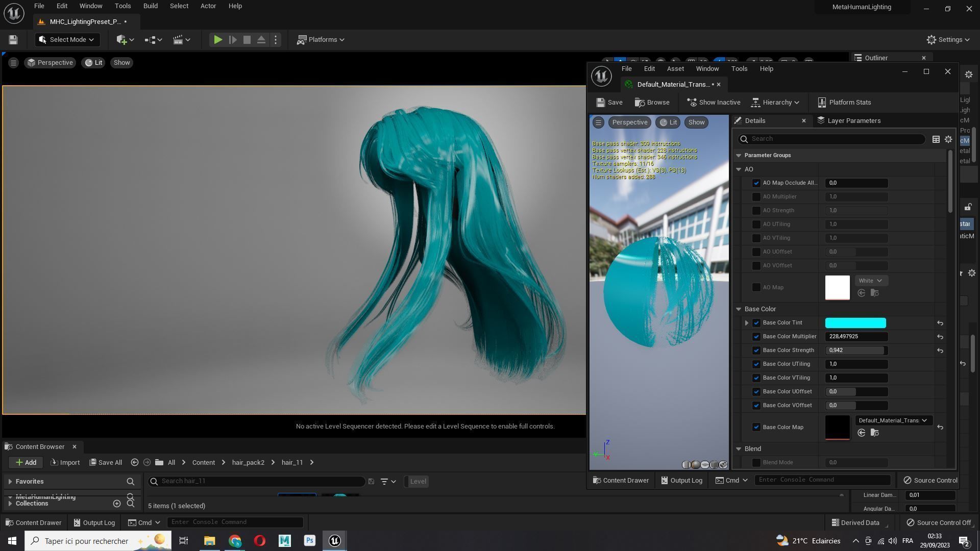
Task: Open the Build menu
Action: (x=150, y=6)
